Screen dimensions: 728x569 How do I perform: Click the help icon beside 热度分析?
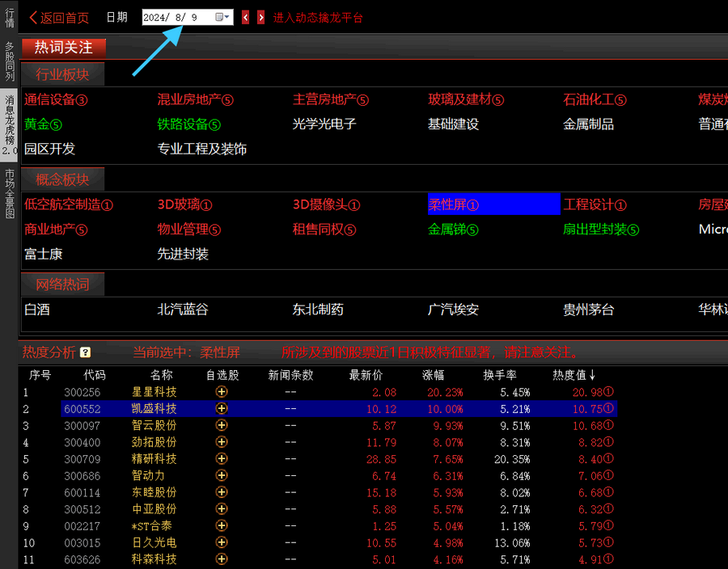(86, 352)
